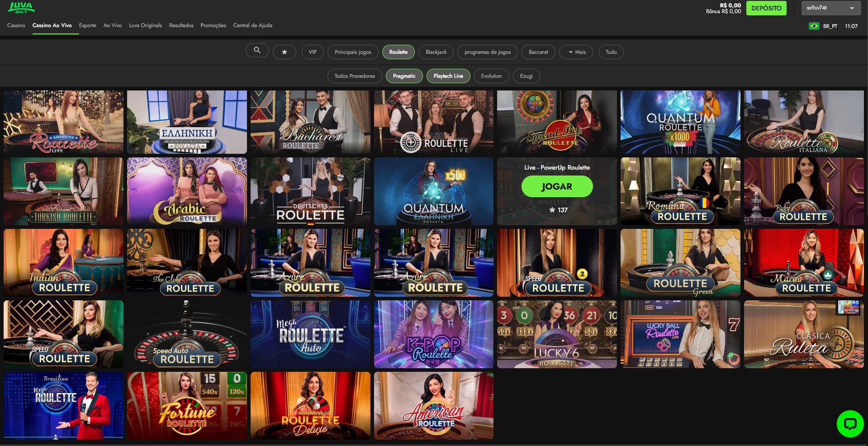Open the Central de Ajuda link
This screenshot has height=446, width=868.
(x=253, y=25)
